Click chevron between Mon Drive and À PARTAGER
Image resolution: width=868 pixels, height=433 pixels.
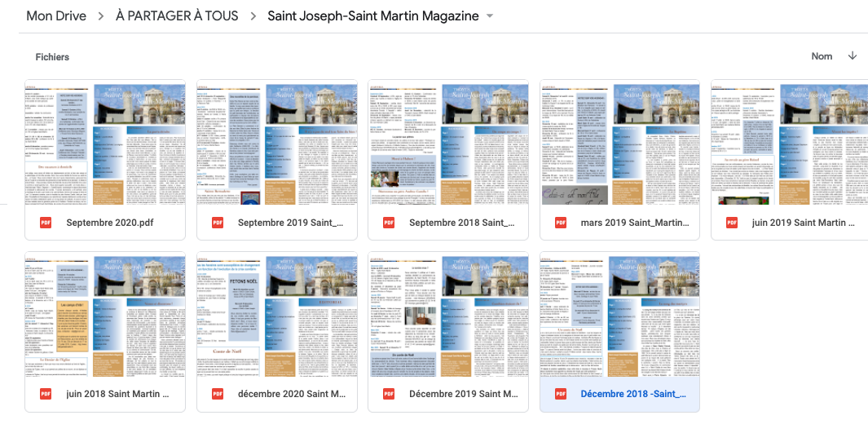coord(101,16)
